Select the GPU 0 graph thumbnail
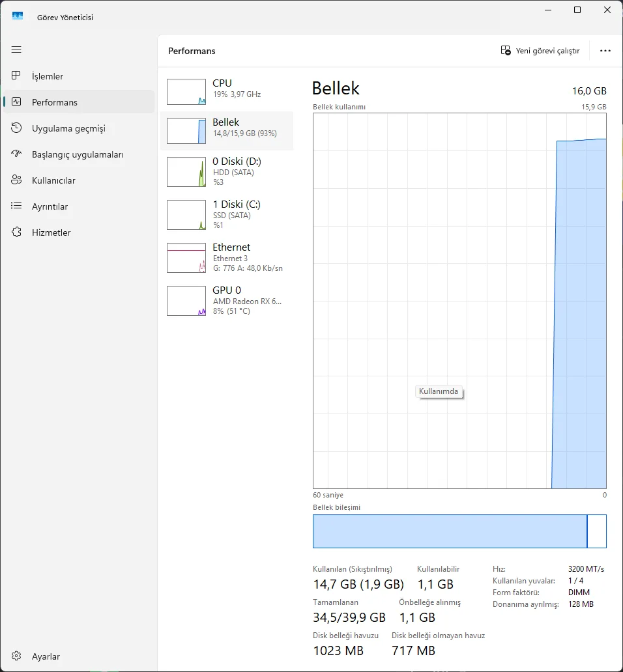The height and width of the screenshot is (672, 623). coord(186,301)
